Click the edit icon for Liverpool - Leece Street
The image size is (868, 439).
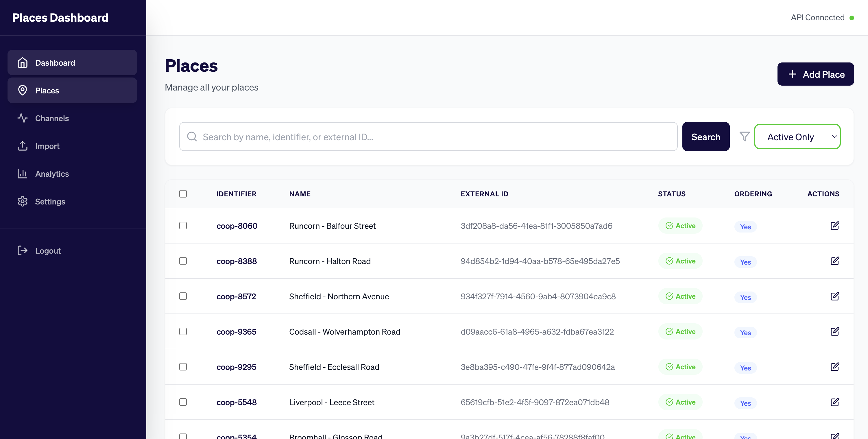click(x=835, y=402)
